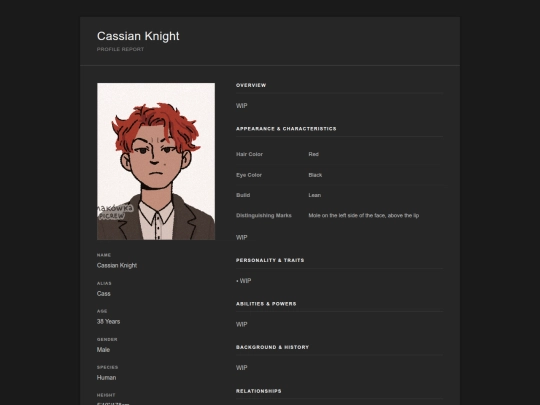Click the 'Eye Color' label

pyautogui.click(x=249, y=175)
